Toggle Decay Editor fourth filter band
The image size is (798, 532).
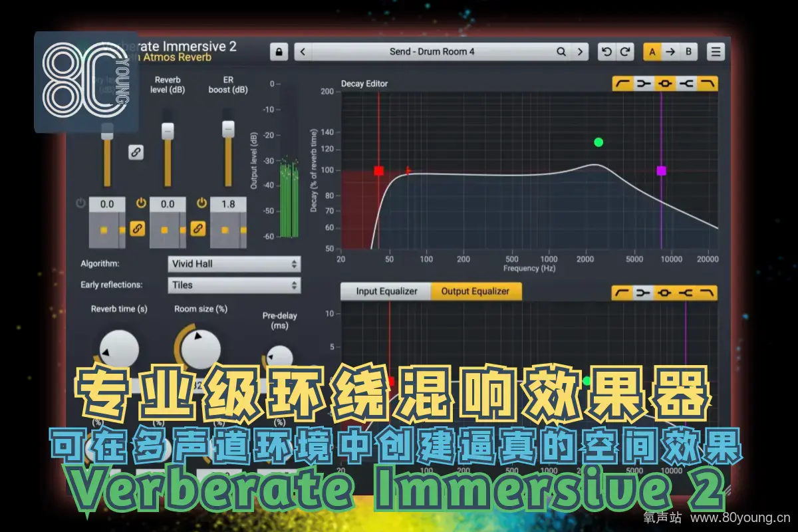(686, 83)
